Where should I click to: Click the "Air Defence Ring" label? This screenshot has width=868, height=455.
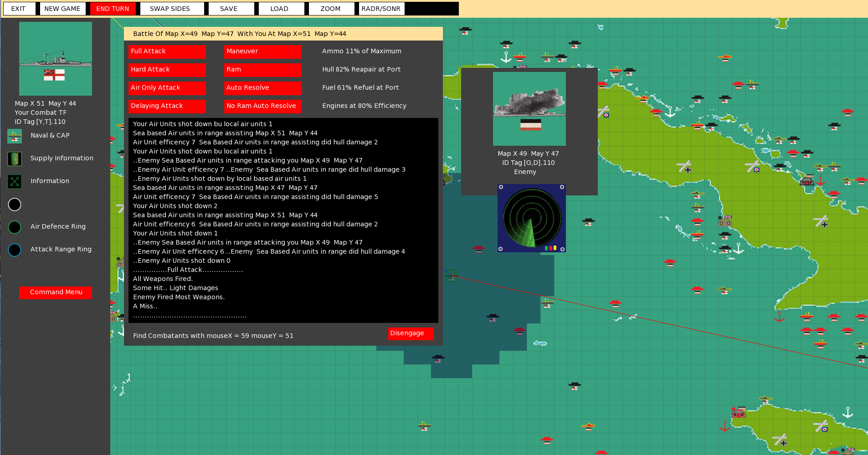pyautogui.click(x=58, y=226)
